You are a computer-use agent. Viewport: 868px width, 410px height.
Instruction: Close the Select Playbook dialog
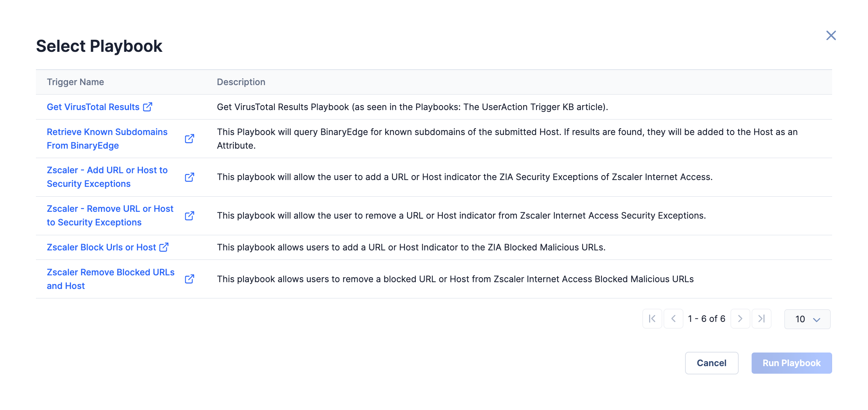pyautogui.click(x=831, y=35)
